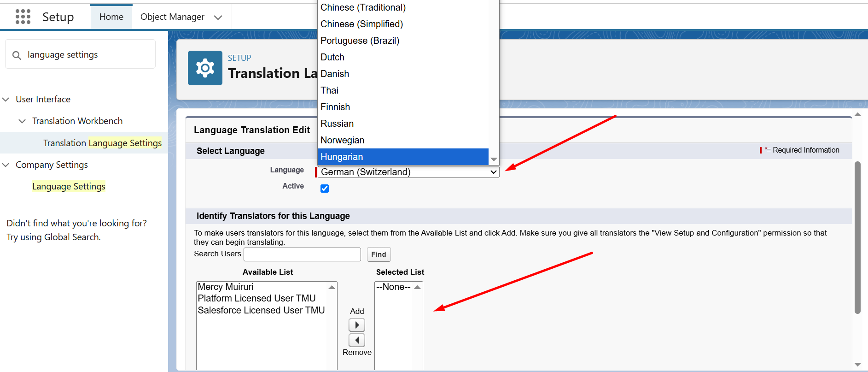Open the Object Manager tab

pyautogui.click(x=172, y=17)
